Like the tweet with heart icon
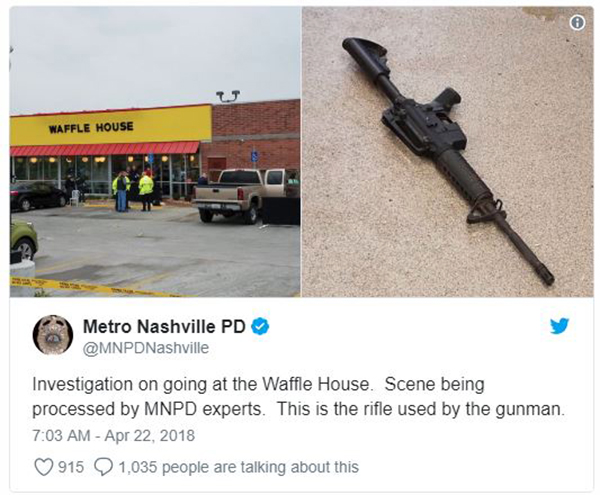This screenshot has width=600, height=495. [x=43, y=467]
